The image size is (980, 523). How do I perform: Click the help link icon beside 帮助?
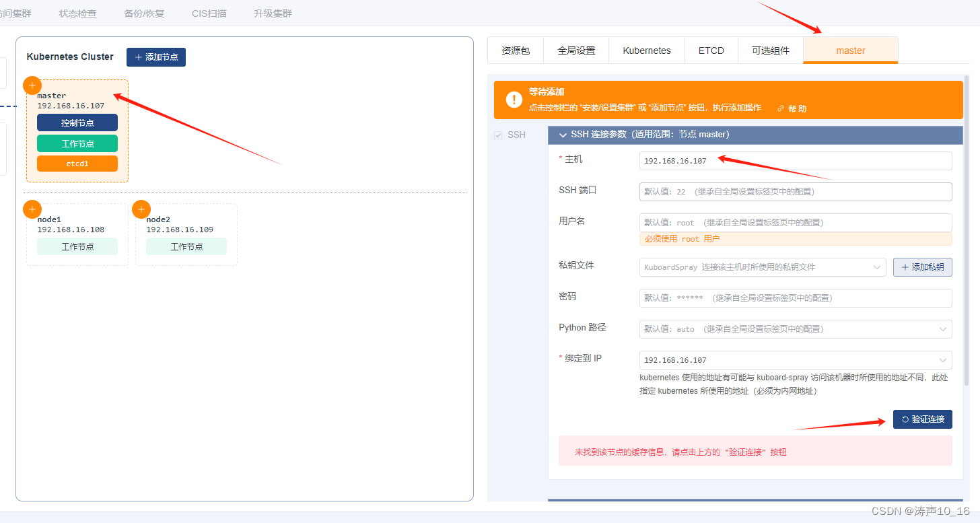781,108
